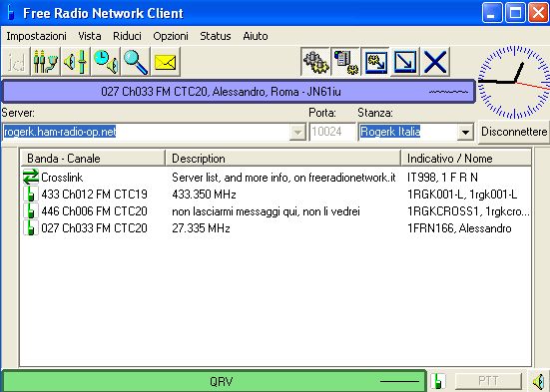Viewport: 550px width, 392px height.
Task: Click the greyed-out 'id' toolbar icon
Action: (x=16, y=62)
